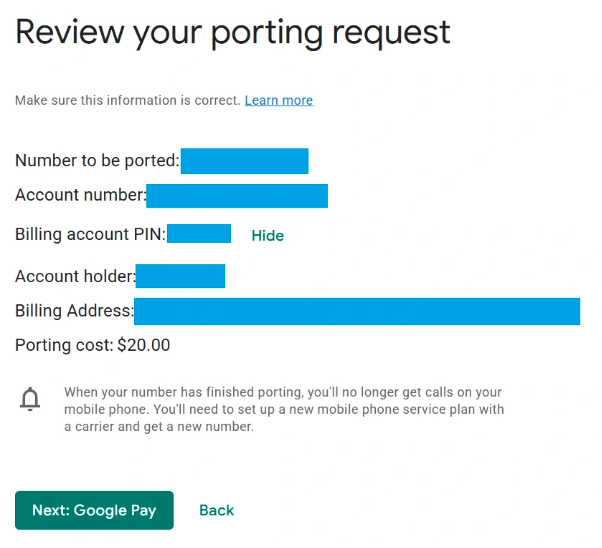Go back using the Back button

pyautogui.click(x=216, y=510)
